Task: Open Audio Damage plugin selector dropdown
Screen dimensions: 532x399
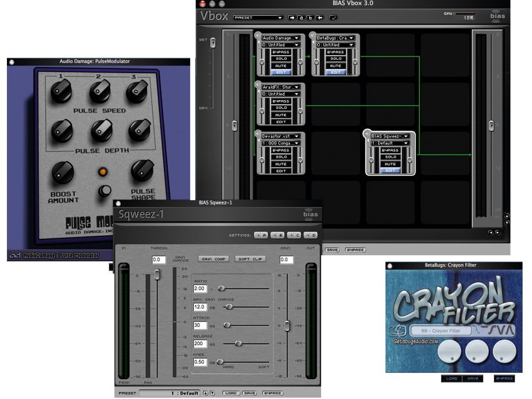Action: tap(280, 38)
